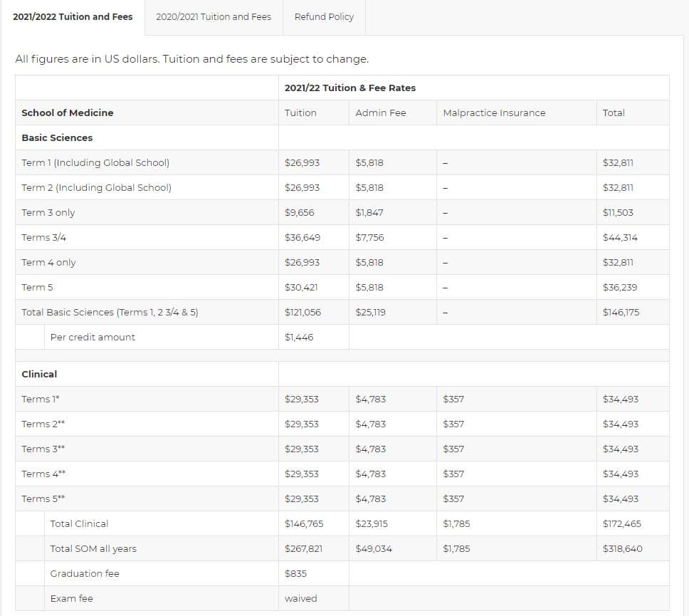Click the Terms 4** clinical row label
This screenshot has height=616, width=689.
[43, 474]
